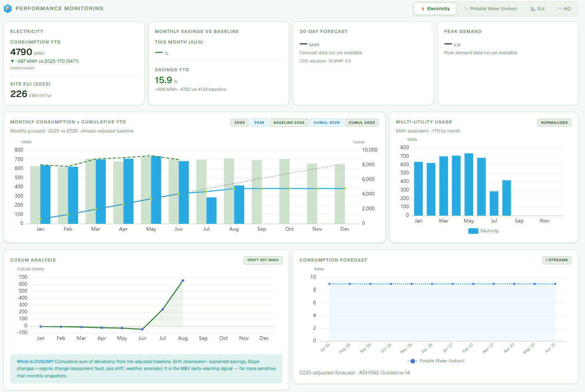Click the 4790 MWh consumption value
Viewport: 585px width, 392px height.
point(27,52)
